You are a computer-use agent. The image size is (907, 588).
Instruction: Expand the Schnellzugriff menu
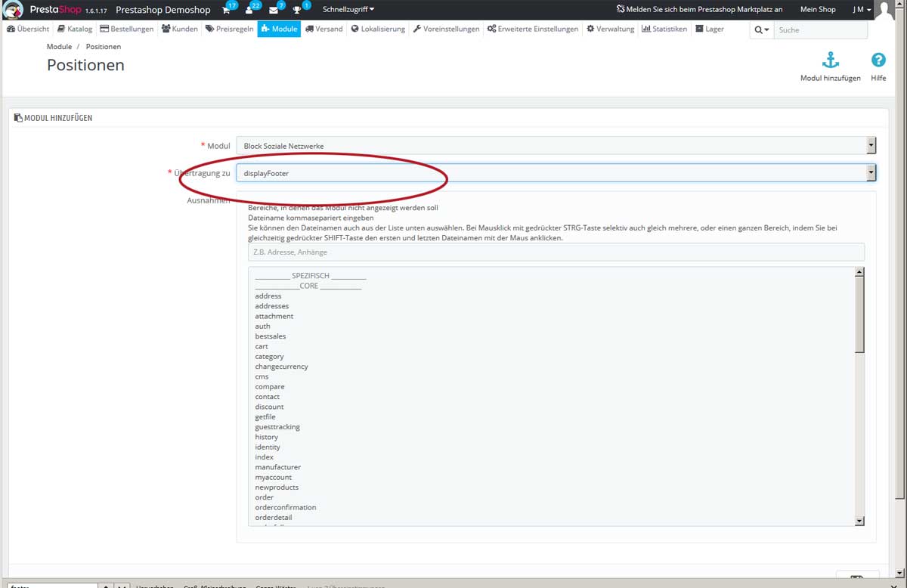point(348,10)
